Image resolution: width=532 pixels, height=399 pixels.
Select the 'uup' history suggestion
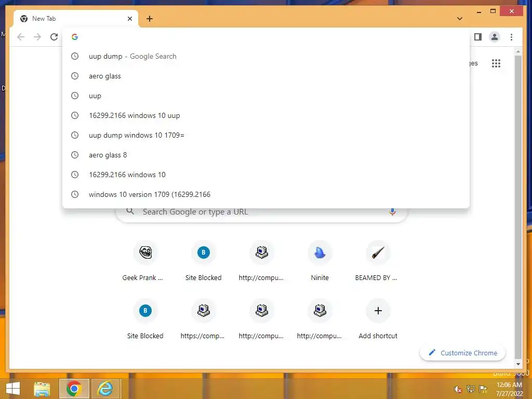pyautogui.click(x=266, y=96)
